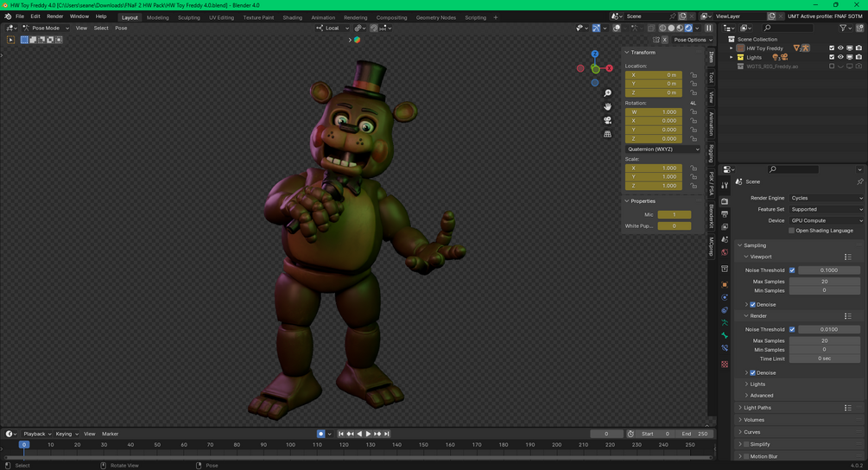Click the Mic property slider
Image resolution: width=868 pixels, height=470 pixels.
pos(674,215)
